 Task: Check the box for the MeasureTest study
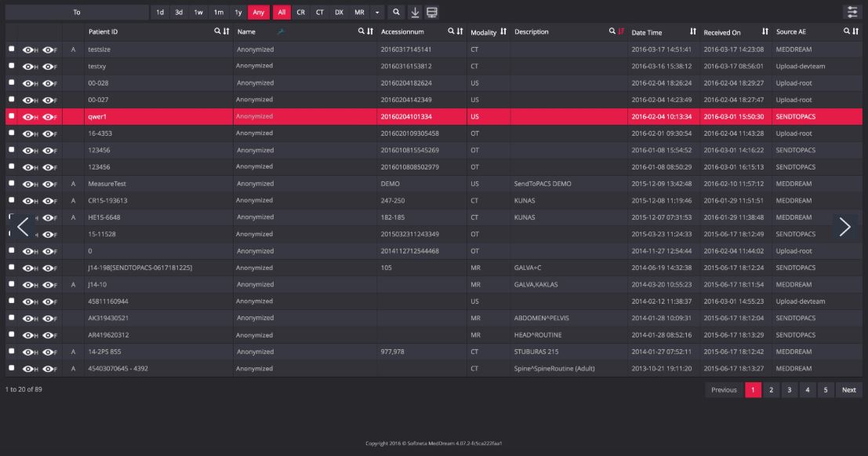pos(11,184)
